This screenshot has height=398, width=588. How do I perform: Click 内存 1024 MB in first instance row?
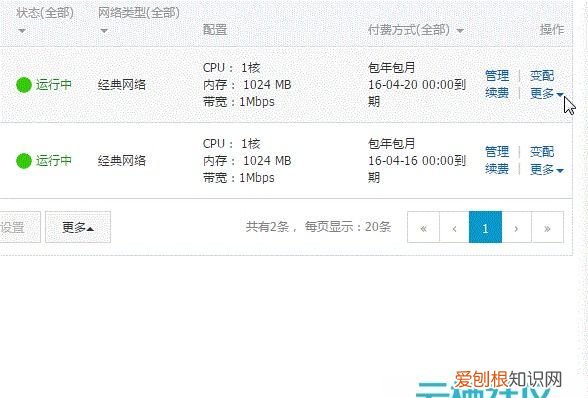247,85
